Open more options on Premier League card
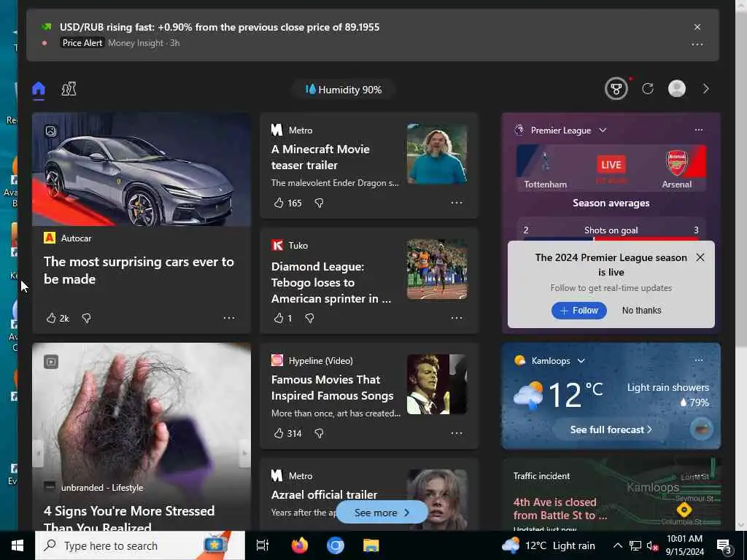Viewport: 747px width, 560px height. (x=698, y=130)
